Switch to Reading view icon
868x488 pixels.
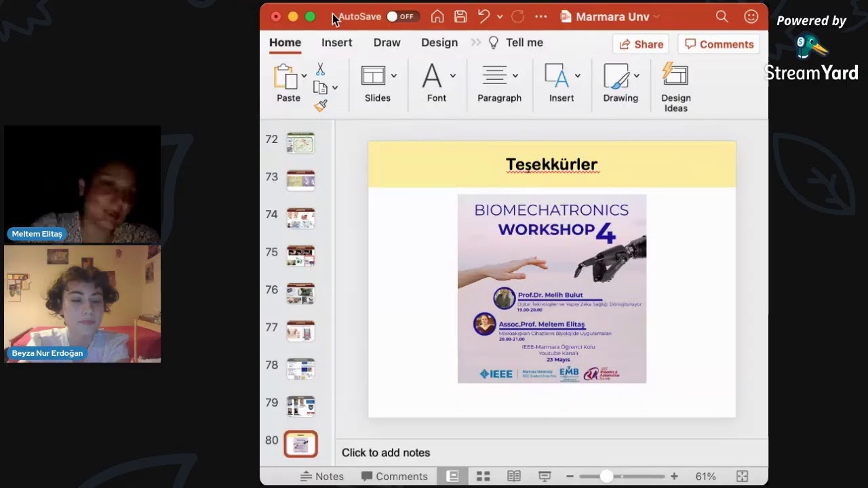point(514,476)
